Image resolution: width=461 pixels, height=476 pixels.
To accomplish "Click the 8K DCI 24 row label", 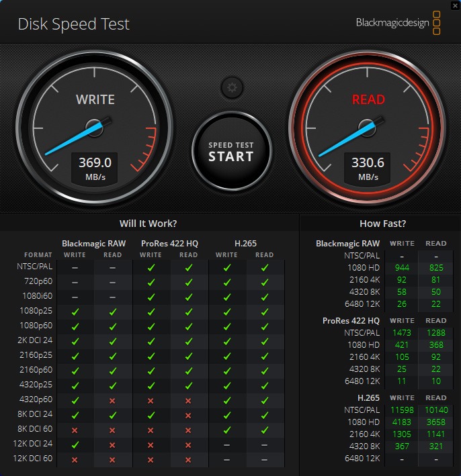I will pyautogui.click(x=35, y=414).
